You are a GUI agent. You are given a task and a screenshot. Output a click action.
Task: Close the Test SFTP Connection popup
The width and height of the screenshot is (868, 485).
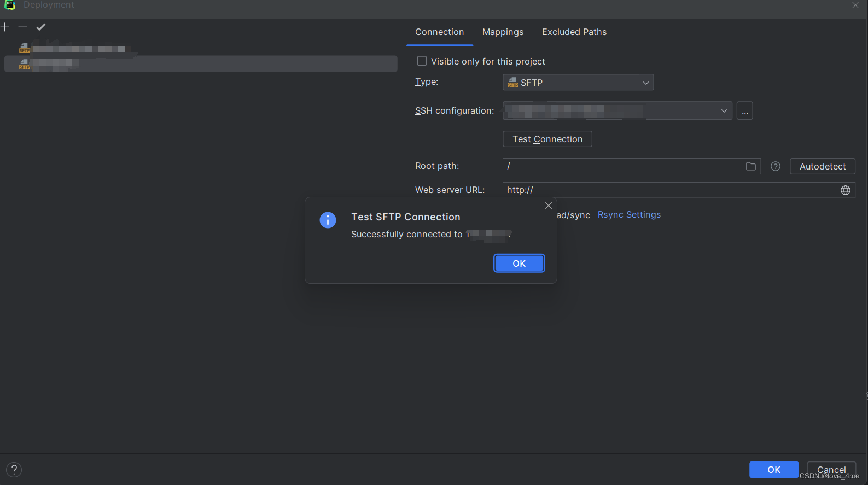[x=549, y=206]
